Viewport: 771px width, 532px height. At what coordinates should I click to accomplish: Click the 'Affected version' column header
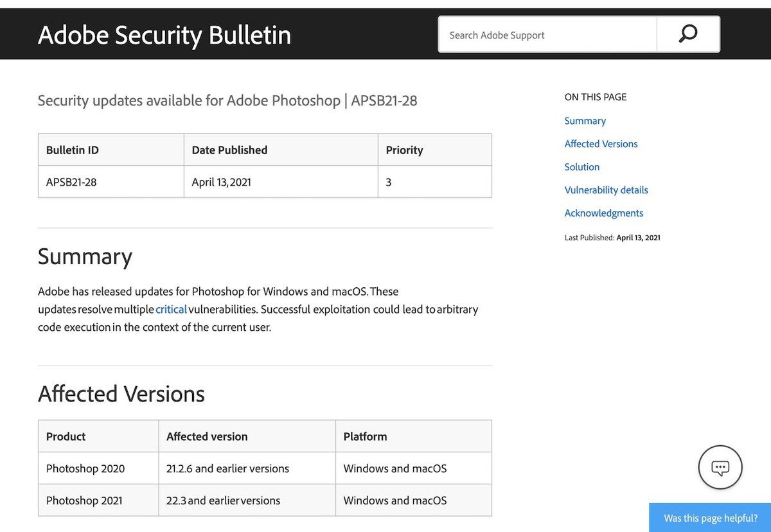point(247,436)
